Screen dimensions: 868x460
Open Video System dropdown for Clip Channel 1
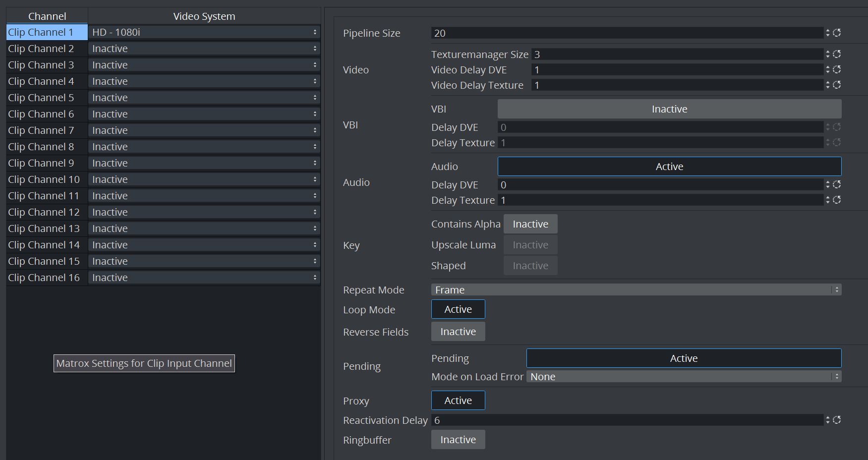pyautogui.click(x=204, y=32)
